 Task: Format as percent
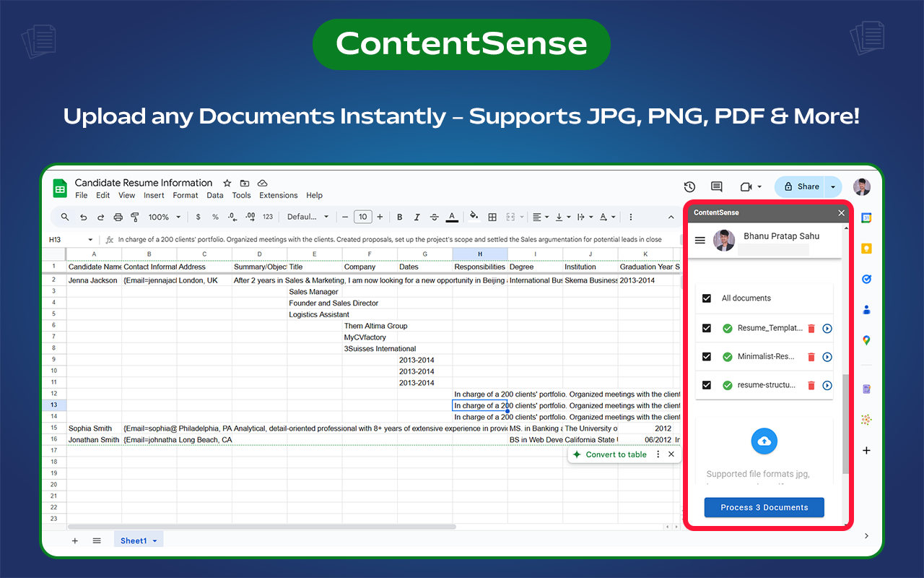(x=215, y=217)
